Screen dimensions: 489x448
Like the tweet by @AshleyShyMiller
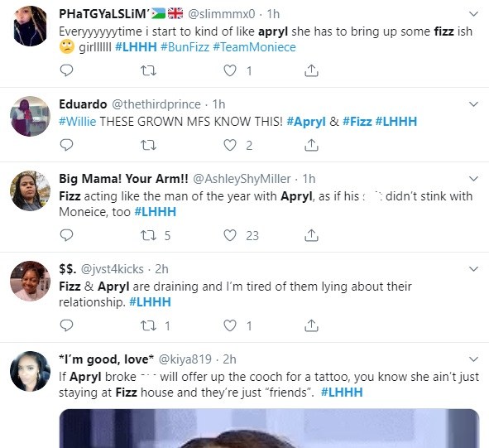tap(230, 235)
